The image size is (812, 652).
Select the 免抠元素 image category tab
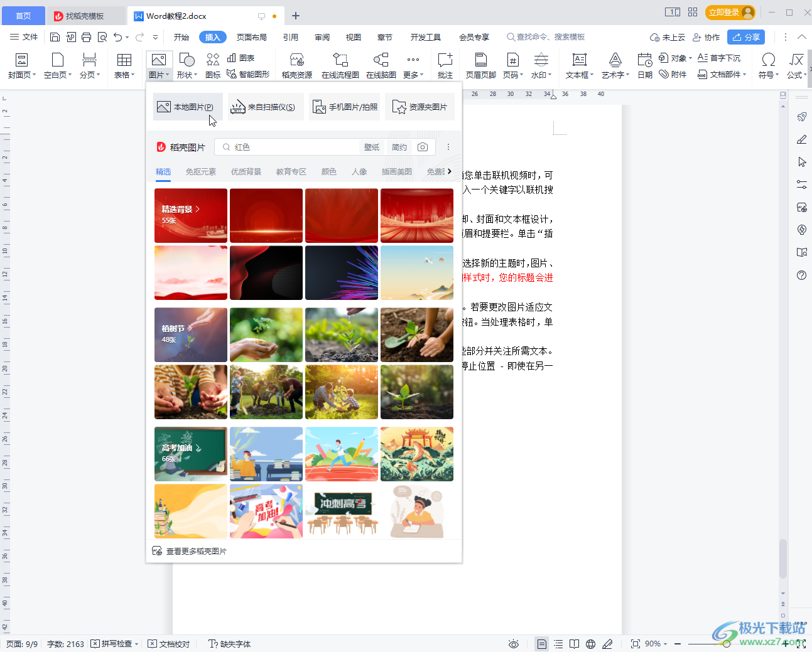pos(201,171)
